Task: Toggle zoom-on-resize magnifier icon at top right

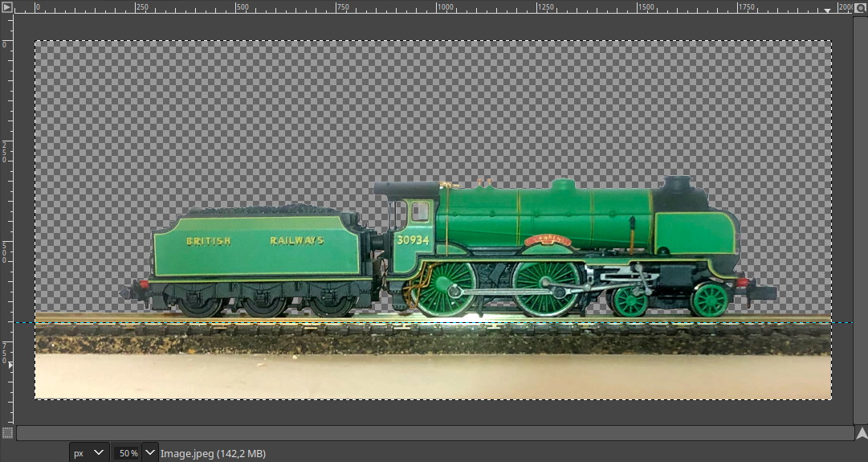Action: point(861,6)
